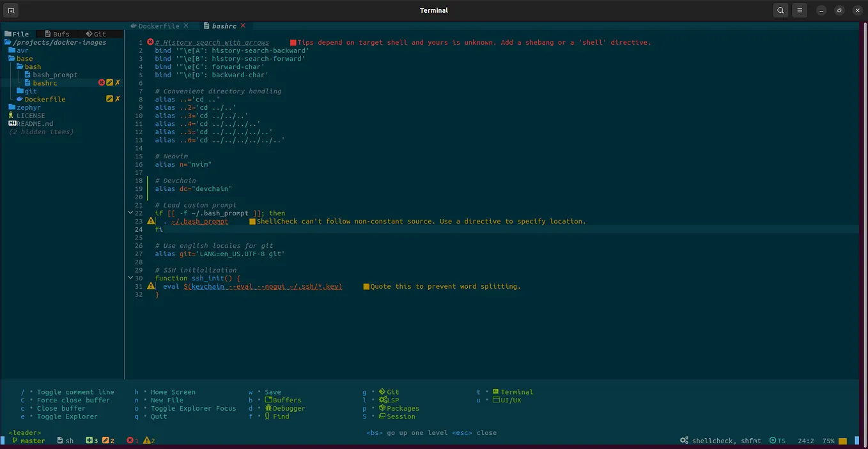
Task: Open the terminal hamburger menu
Action: coord(800,10)
